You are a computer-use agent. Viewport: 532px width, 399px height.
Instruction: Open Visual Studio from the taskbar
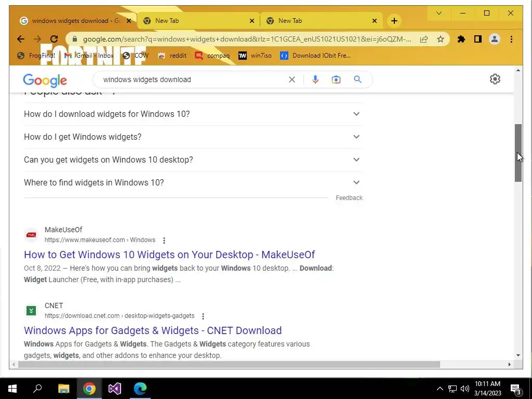click(x=115, y=389)
